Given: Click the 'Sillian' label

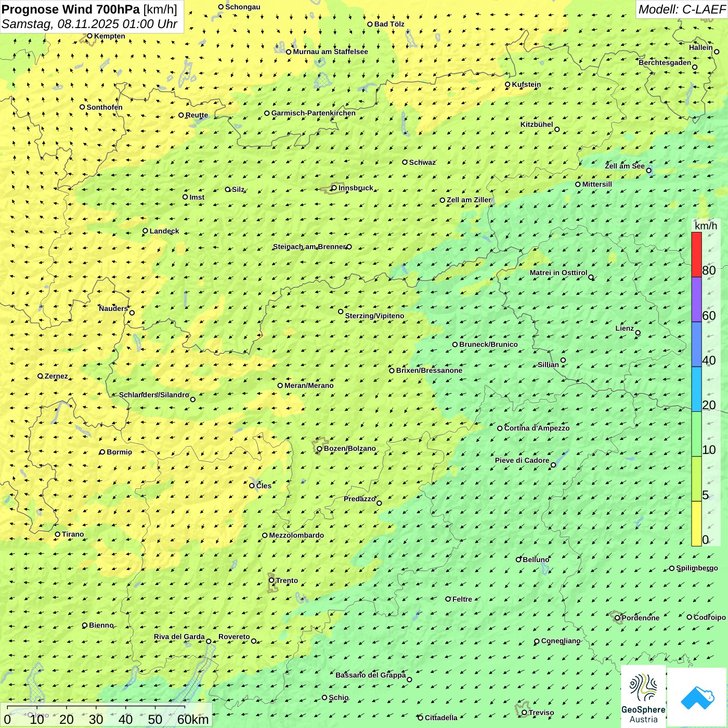Looking at the screenshot, I should pos(548,365).
